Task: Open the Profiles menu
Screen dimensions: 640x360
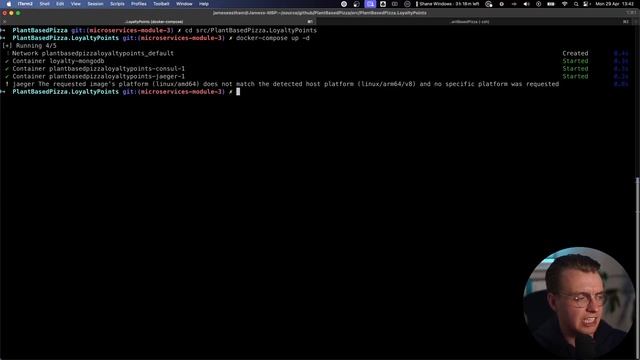Action: (139, 4)
